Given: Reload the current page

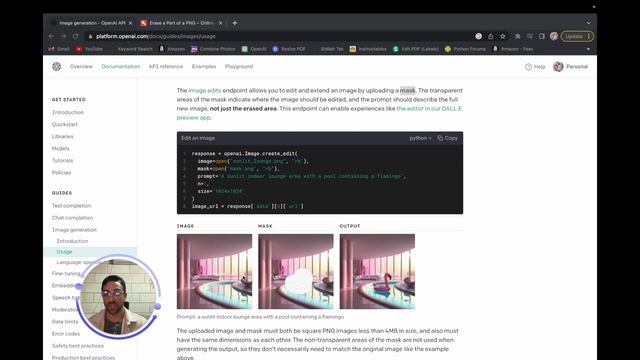Looking at the screenshot, I should point(76,36).
